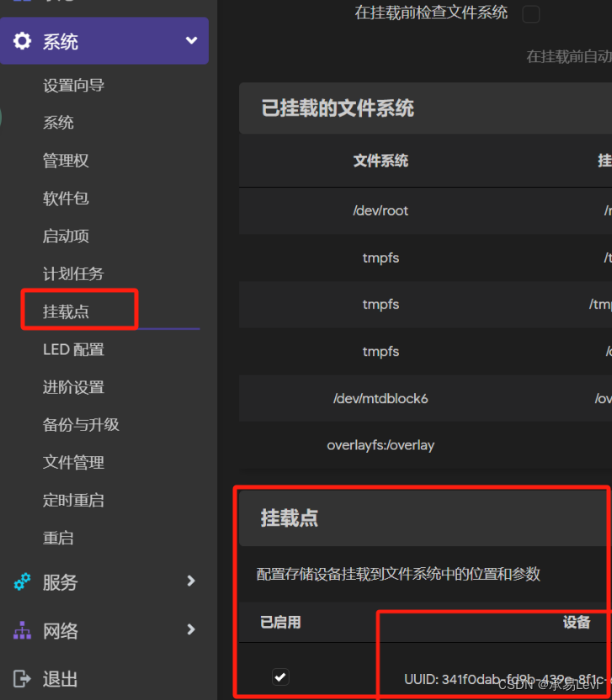The height and width of the screenshot is (700, 612).
Task: Open the 系统 submenu item under 设置向导
Action: point(58,123)
